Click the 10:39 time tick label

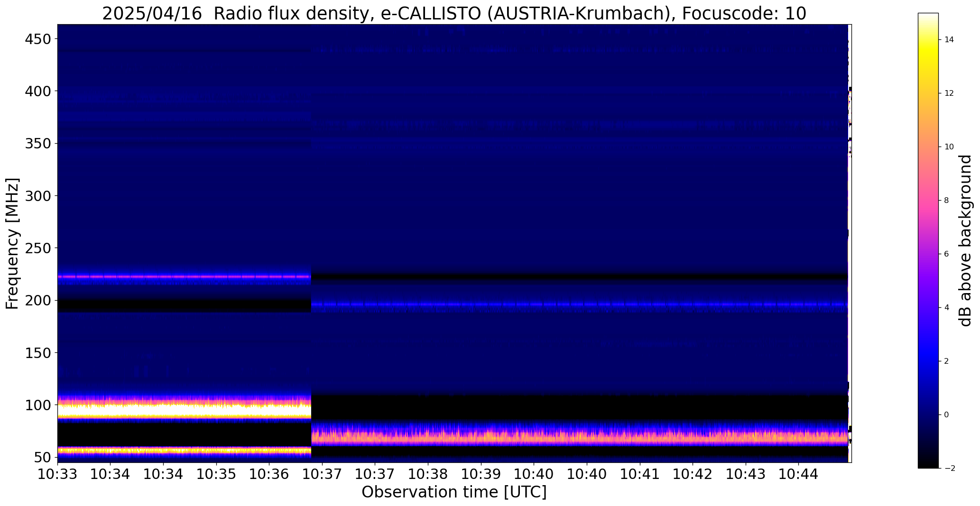click(x=481, y=474)
